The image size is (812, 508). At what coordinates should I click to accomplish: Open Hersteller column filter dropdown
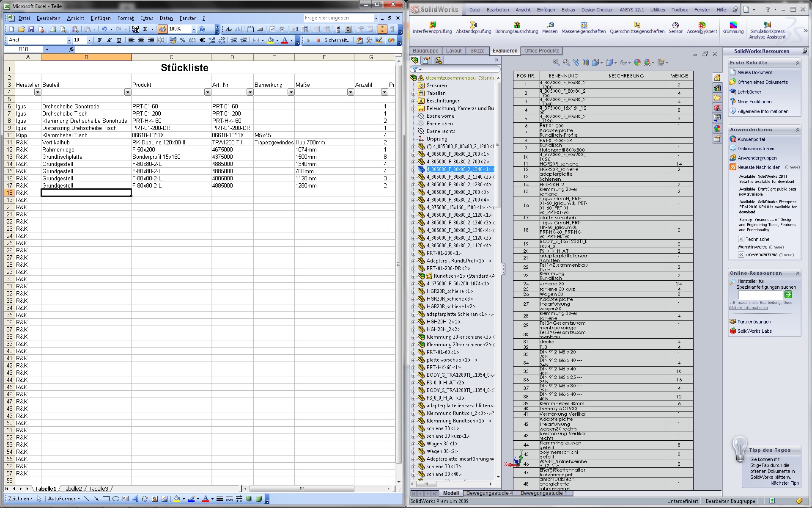coord(38,92)
